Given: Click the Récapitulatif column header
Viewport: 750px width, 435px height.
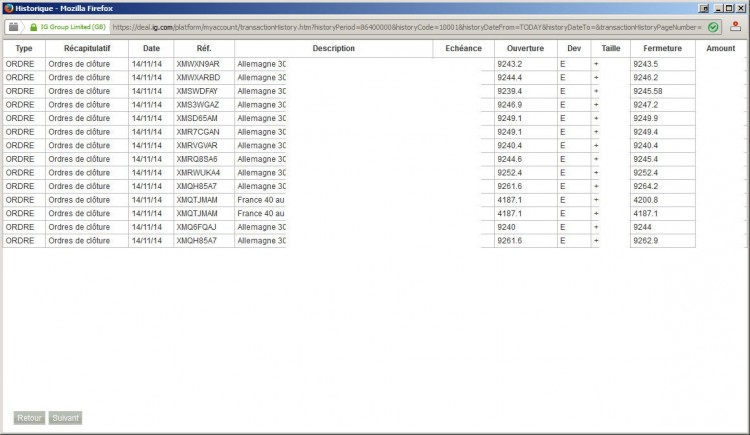Looking at the screenshot, I should tap(87, 48).
